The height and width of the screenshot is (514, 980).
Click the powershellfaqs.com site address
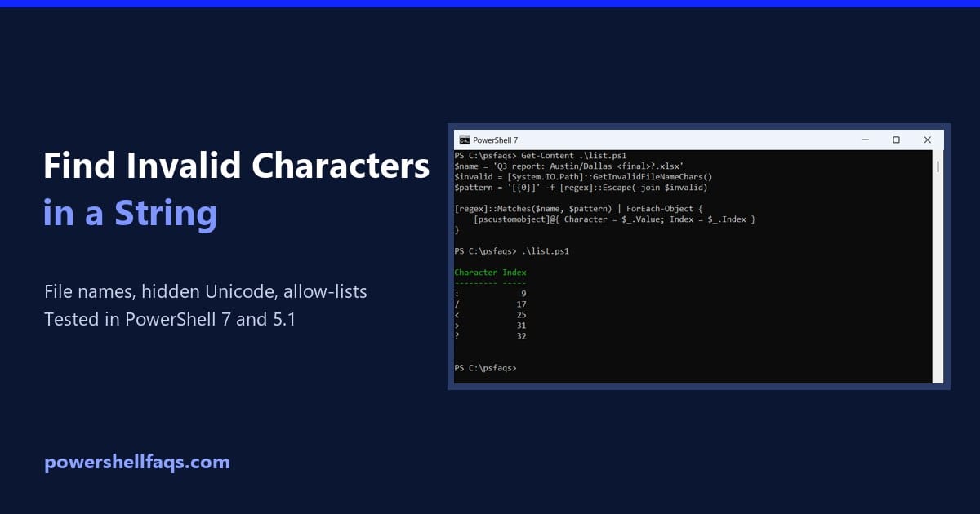tap(137, 463)
